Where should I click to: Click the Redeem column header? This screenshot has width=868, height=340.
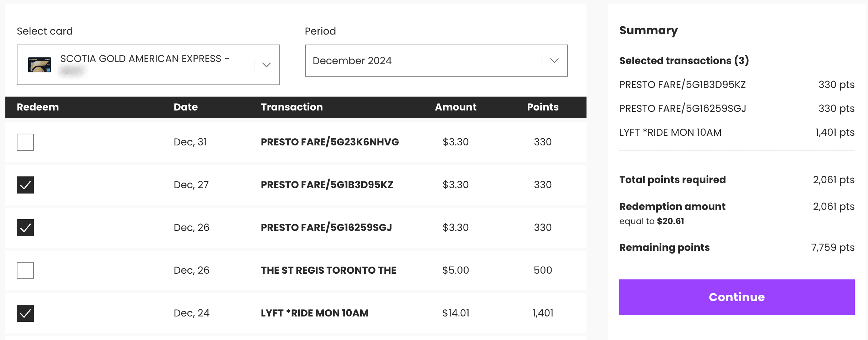click(38, 107)
